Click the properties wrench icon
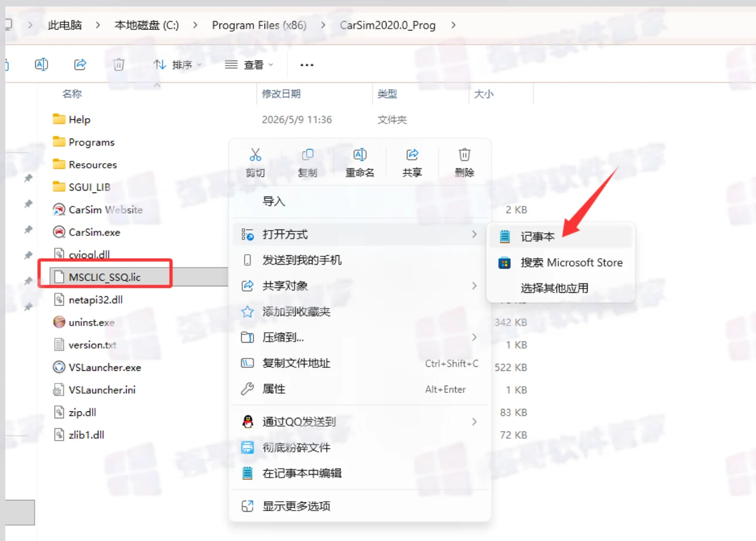This screenshot has height=541, width=756. [x=248, y=389]
